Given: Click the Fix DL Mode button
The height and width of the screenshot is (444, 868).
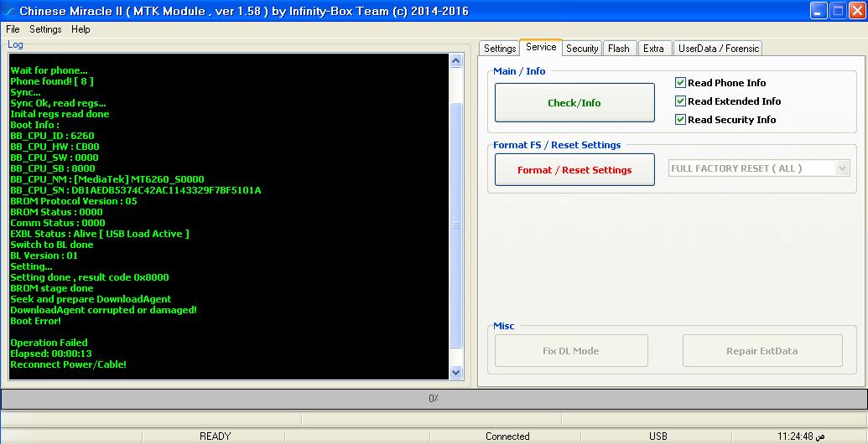Looking at the screenshot, I should point(571,350).
